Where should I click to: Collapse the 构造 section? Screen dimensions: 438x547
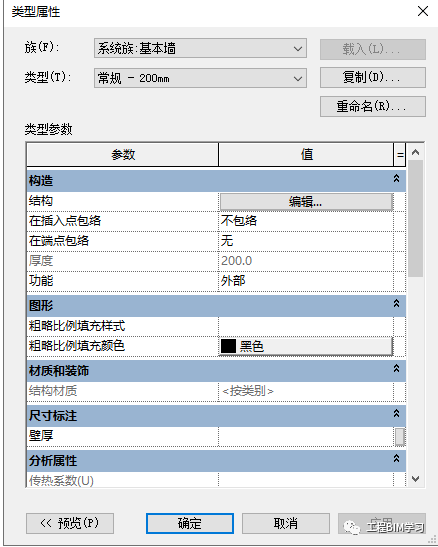coord(397,179)
